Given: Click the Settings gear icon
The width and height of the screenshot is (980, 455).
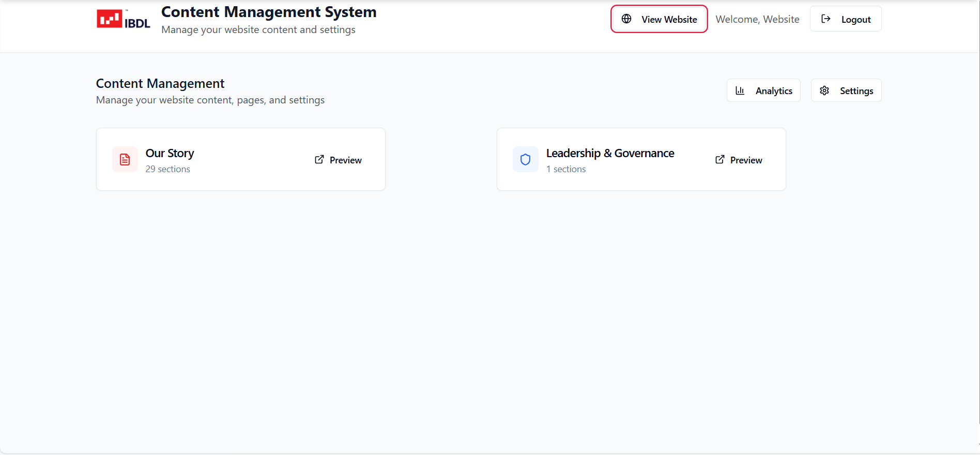Looking at the screenshot, I should click(824, 90).
